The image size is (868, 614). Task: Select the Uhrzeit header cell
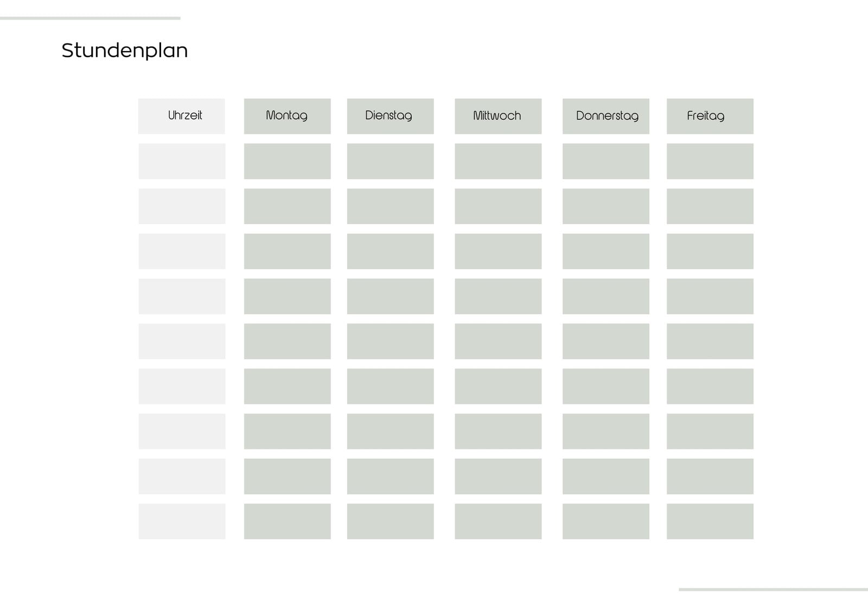pyautogui.click(x=182, y=116)
